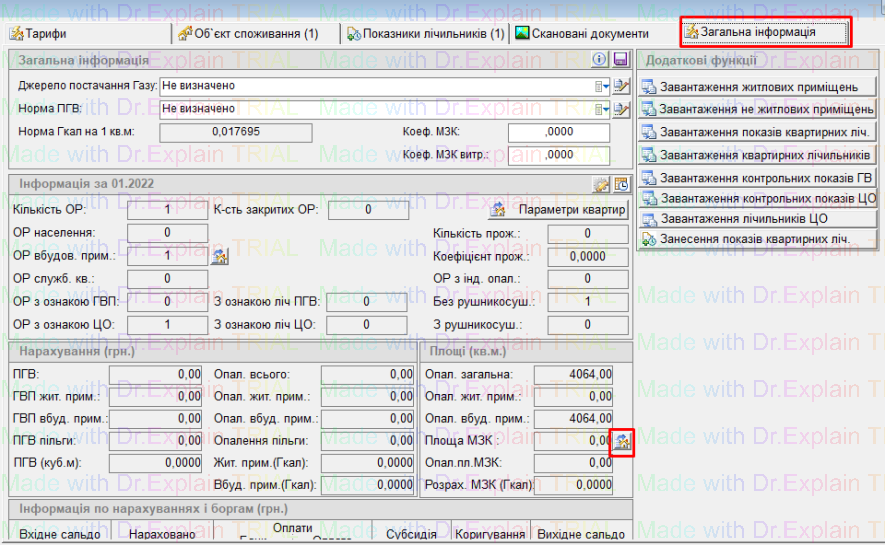Click the Коеф. МЗК input field
The width and height of the screenshot is (885, 545).
pos(558,132)
